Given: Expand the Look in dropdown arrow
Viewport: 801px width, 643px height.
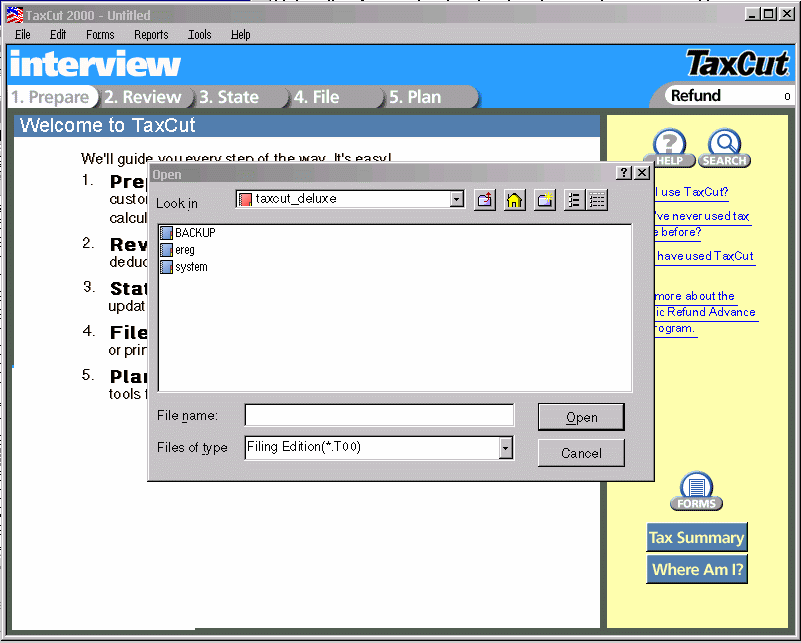Looking at the screenshot, I should (x=457, y=199).
